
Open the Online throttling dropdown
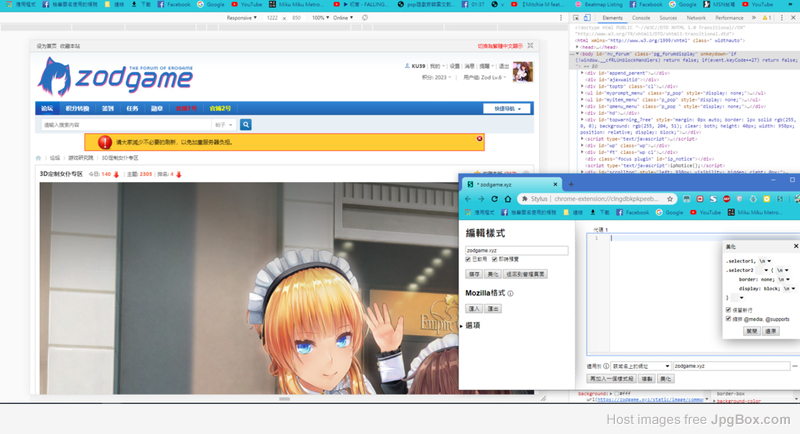343,18
